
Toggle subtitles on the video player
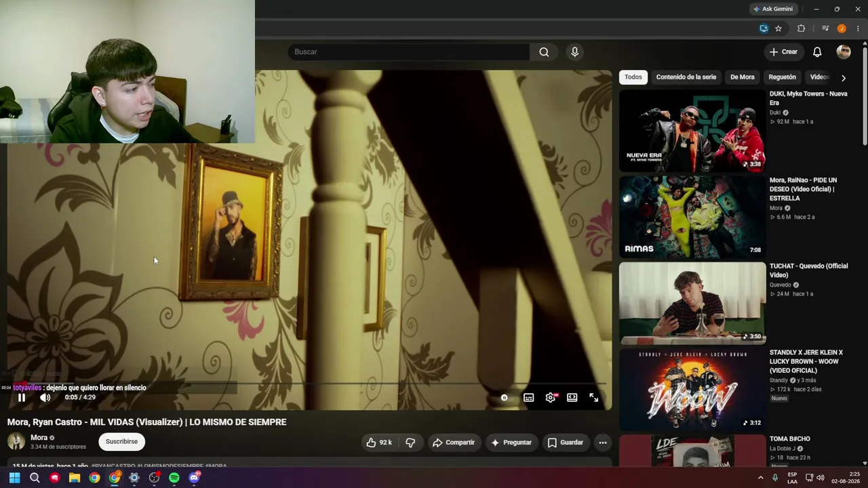(528, 398)
